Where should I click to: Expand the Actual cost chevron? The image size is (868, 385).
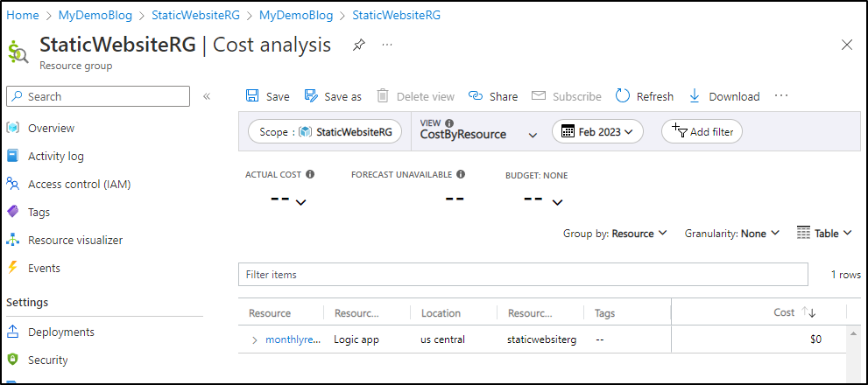300,203
